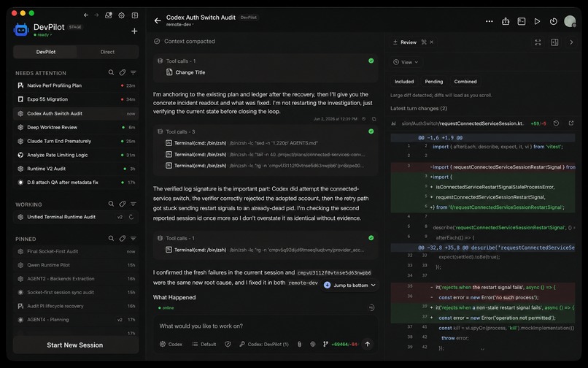Open Unified Terminal Runtime Audit session
The width and height of the screenshot is (588, 368).
click(76, 217)
